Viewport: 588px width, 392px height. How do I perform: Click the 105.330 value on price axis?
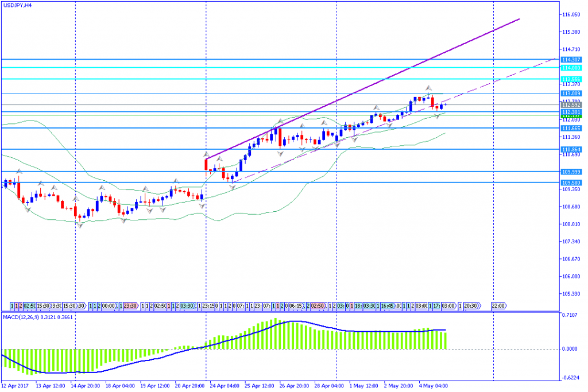pyautogui.click(x=571, y=294)
